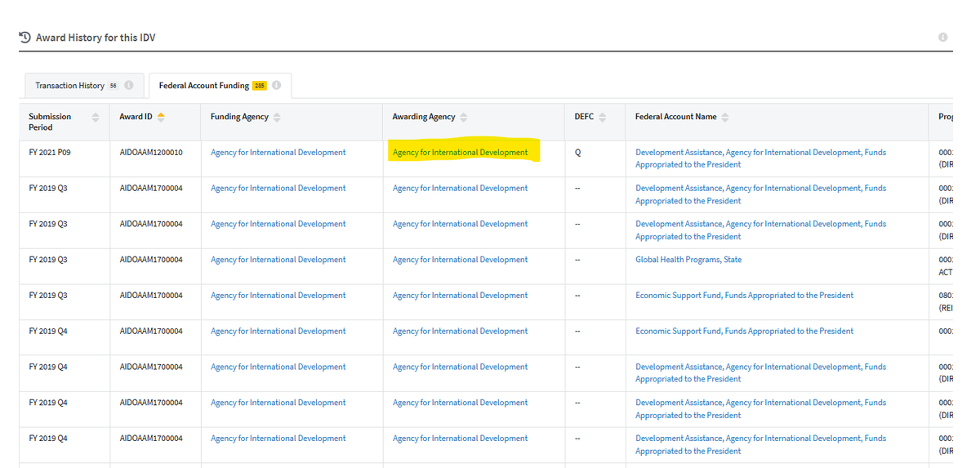The width and height of the screenshot is (980, 468).
Task: Sort table by Funding Agency column
Action: (277, 117)
